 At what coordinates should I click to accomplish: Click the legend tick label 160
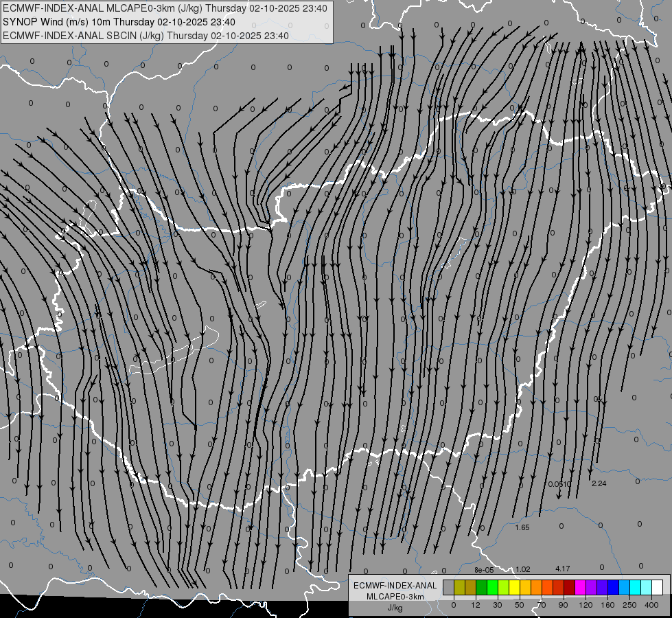607,605
